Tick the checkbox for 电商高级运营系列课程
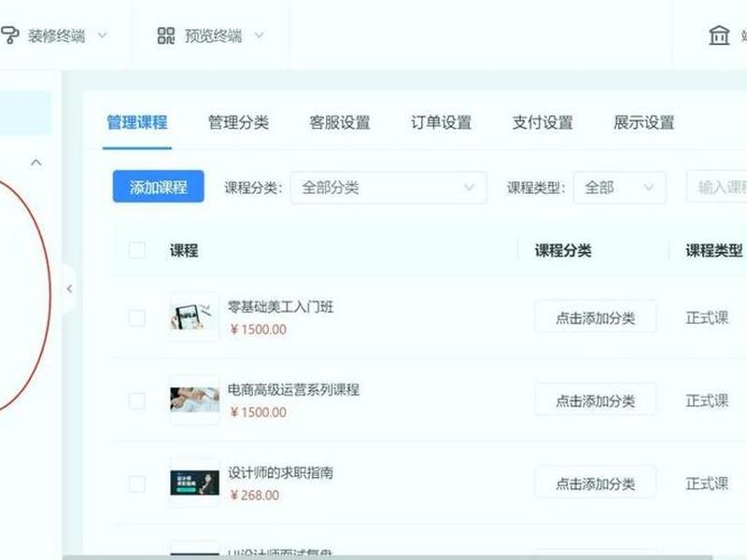 tap(137, 400)
